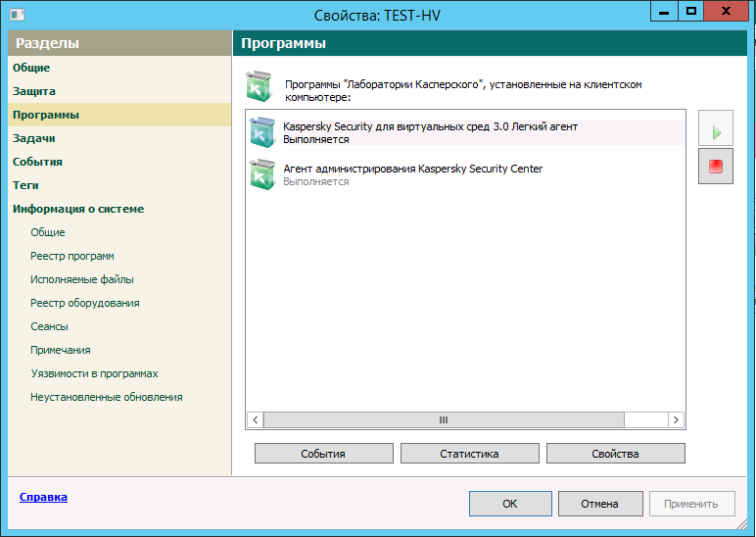Select Kaspersky Security для виртуальных сред row
Screen dimensions: 756x537
coord(466,132)
